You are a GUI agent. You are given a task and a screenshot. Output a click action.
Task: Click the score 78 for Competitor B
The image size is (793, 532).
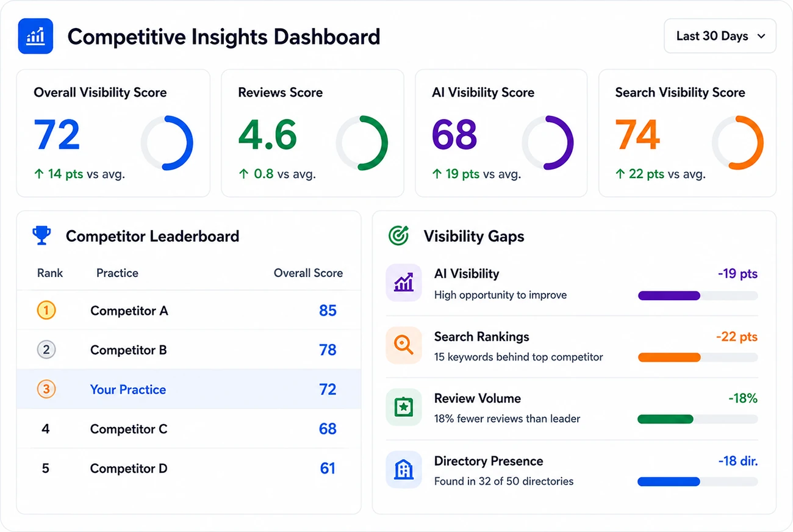click(328, 350)
